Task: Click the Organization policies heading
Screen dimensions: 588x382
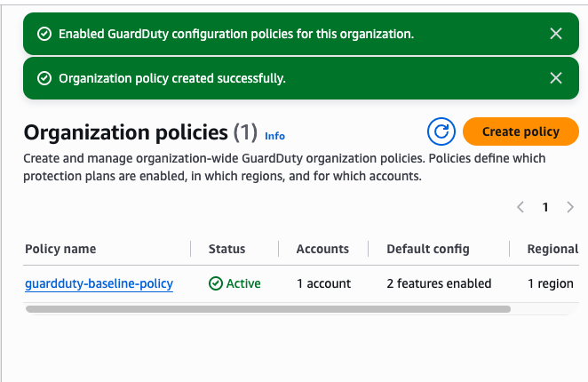Action: pyautogui.click(x=125, y=132)
